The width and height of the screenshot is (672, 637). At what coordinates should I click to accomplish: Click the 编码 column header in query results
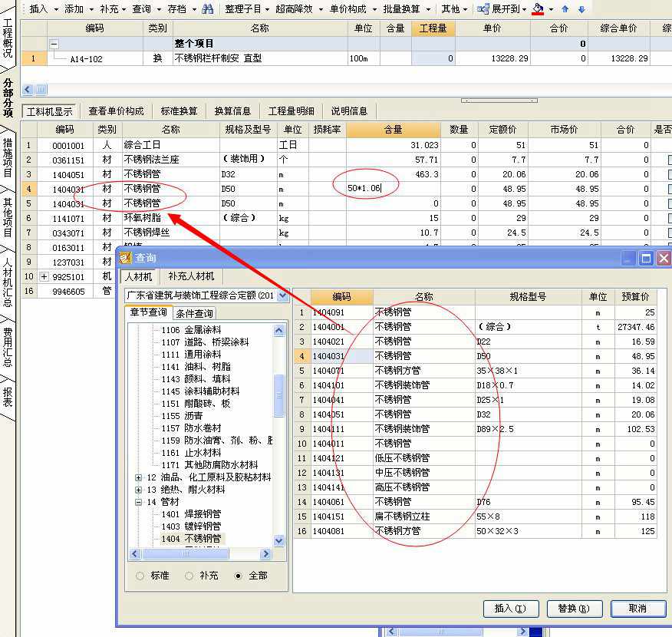point(341,297)
